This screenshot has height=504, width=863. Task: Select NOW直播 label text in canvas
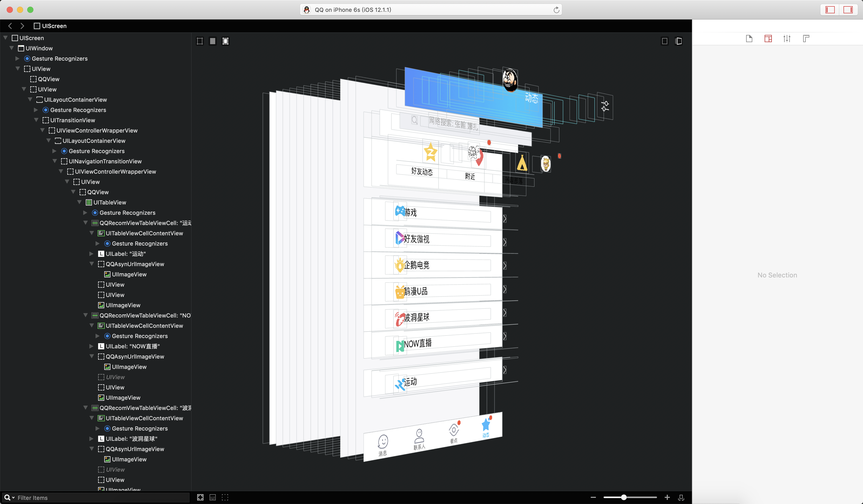point(417,343)
